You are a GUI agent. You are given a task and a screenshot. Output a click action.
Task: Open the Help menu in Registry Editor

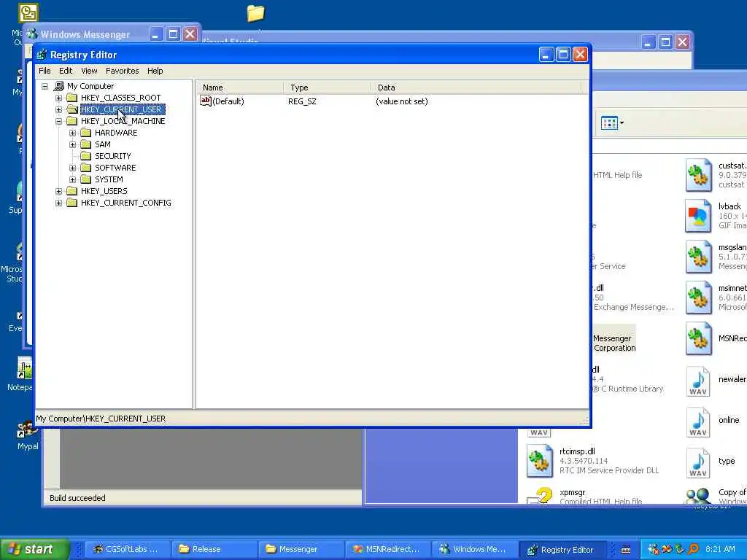[x=155, y=71]
